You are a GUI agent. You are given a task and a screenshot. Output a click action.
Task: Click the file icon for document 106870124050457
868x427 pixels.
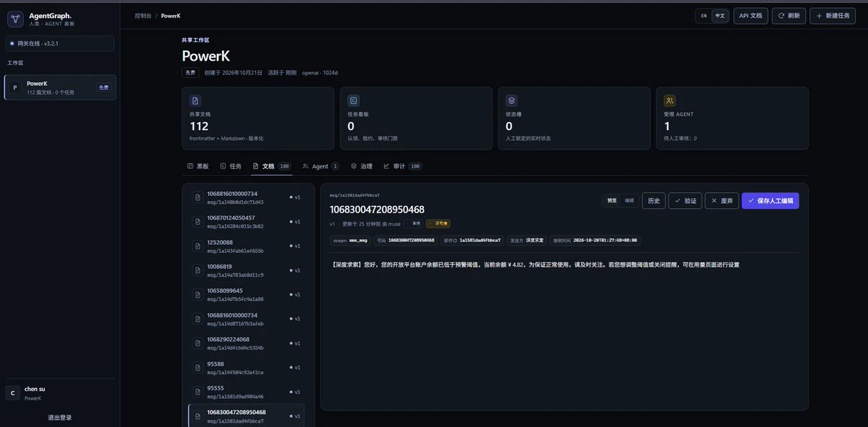point(197,221)
